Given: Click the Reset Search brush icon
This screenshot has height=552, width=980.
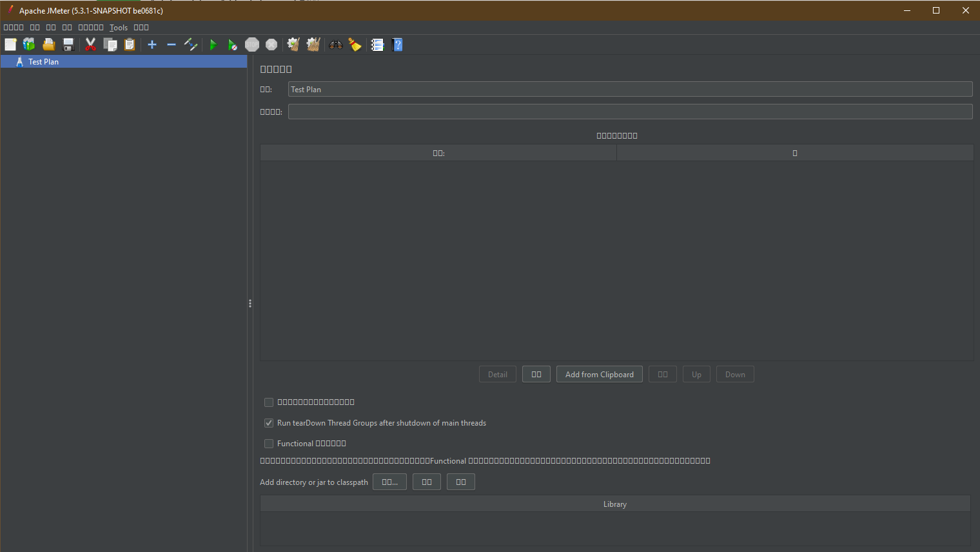Looking at the screenshot, I should [355, 44].
